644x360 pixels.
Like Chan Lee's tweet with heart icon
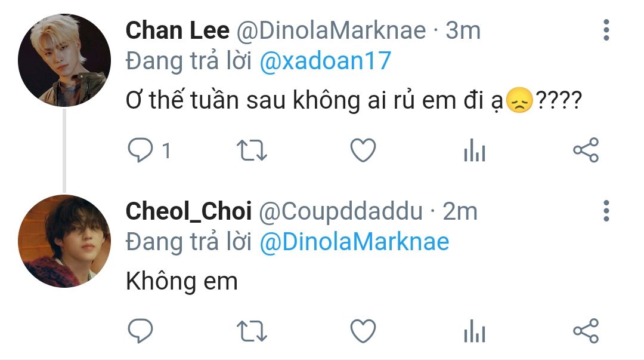click(x=363, y=150)
